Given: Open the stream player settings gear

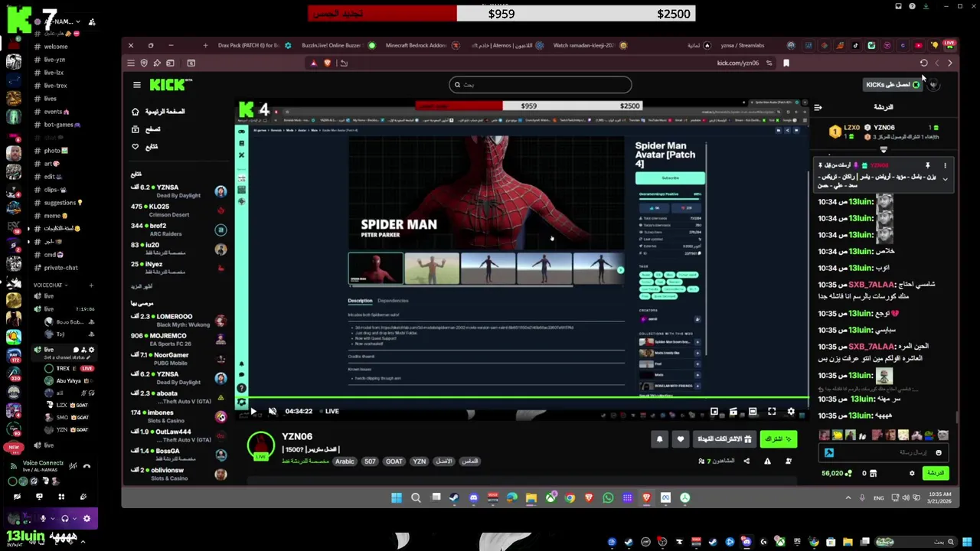Looking at the screenshot, I should click(791, 412).
